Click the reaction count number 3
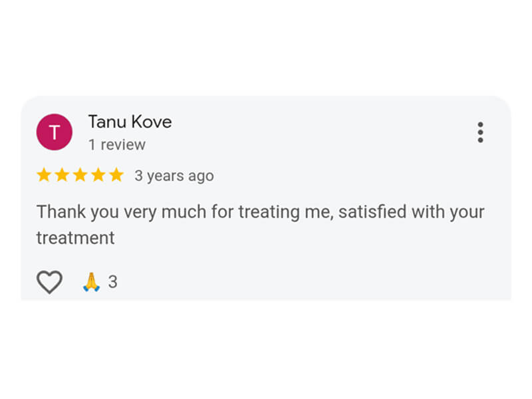Viewport: 532px width, 399px height. point(112,282)
